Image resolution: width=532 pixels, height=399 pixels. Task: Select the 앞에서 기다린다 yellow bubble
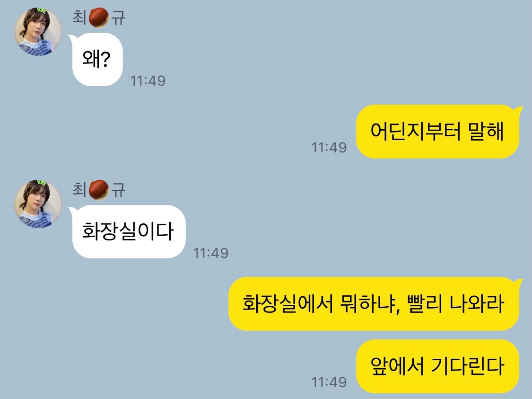click(x=438, y=366)
